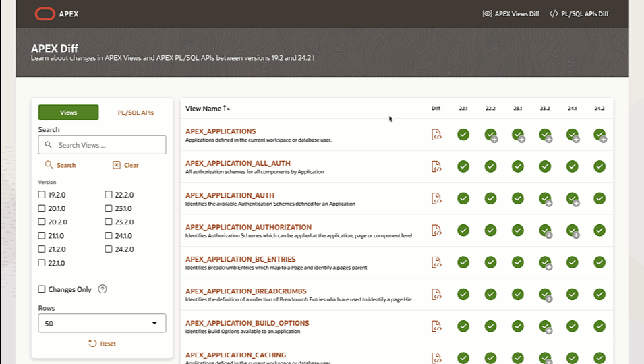Click the 24.2 check icon for APEX_APPLICATION_AUTH
The image size is (644, 364).
click(x=599, y=199)
